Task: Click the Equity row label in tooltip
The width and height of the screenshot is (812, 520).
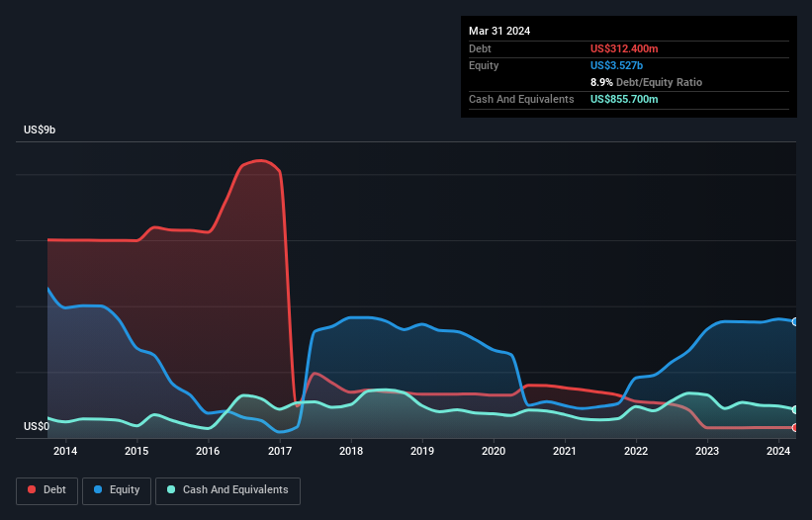Action: (484, 65)
